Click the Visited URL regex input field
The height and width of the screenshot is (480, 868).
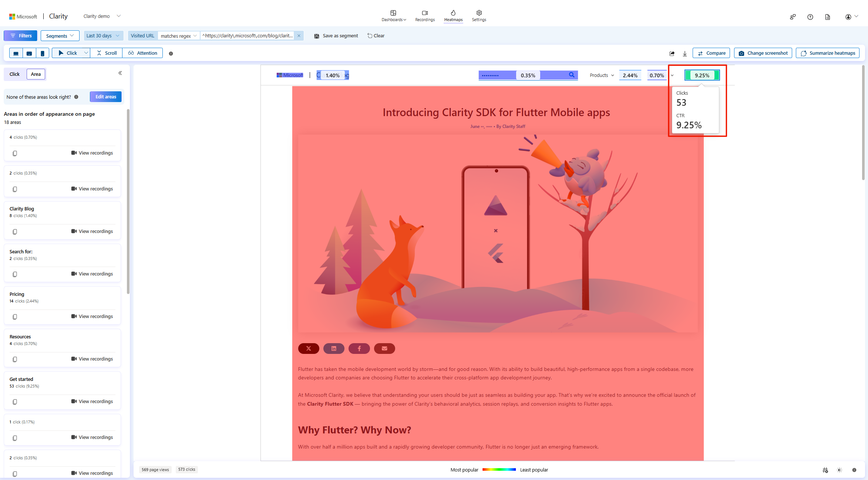[x=248, y=36]
